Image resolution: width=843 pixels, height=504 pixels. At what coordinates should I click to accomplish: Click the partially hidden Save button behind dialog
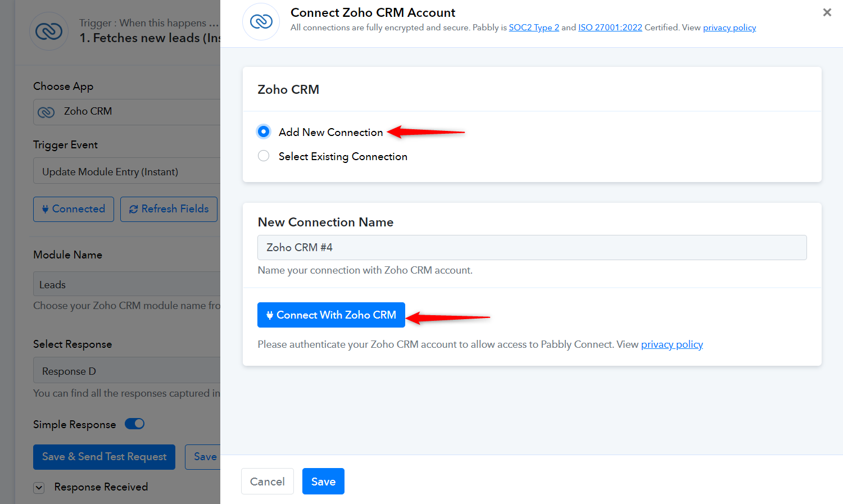pyautogui.click(x=203, y=457)
